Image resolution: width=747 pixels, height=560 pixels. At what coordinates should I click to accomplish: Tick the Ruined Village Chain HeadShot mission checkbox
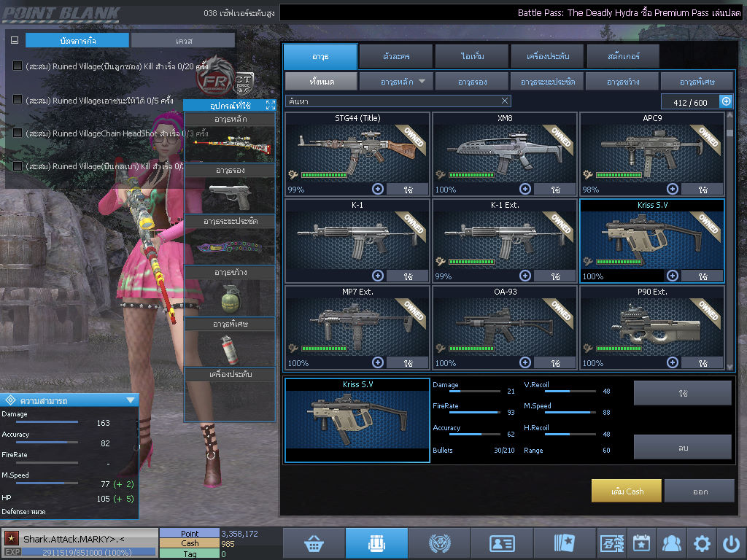(x=18, y=133)
